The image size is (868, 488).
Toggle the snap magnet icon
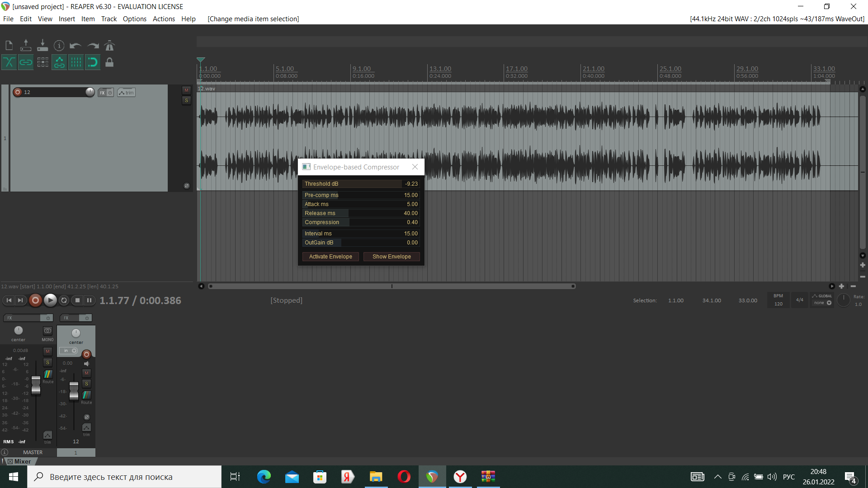point(93,62)
